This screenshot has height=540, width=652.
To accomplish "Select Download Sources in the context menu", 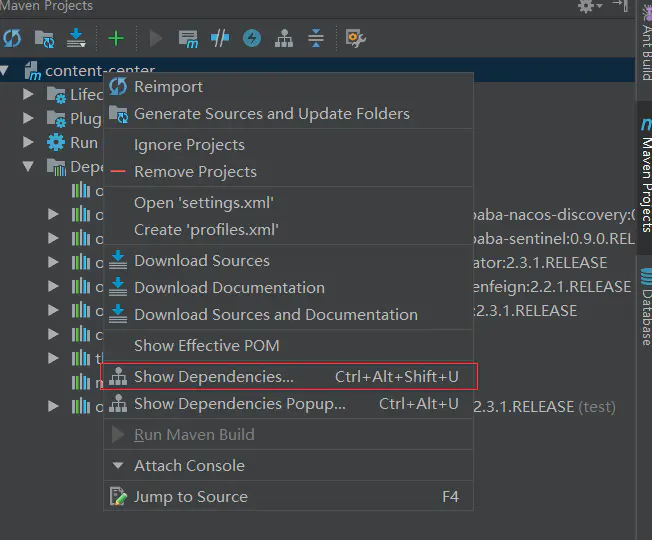I will click(288, 261).
